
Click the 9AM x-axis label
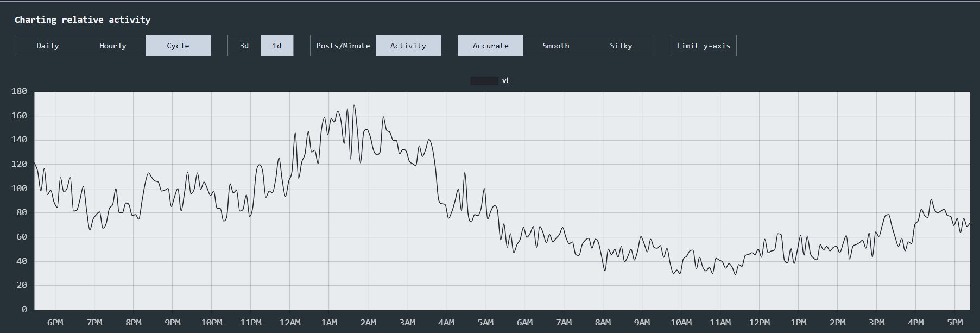pyautogui.click(x=642, y=322)
